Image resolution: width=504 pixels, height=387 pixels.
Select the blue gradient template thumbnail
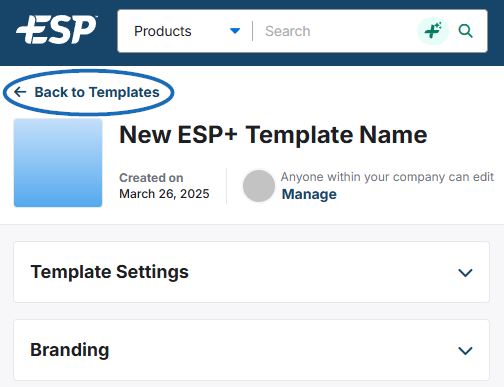(58, 163)
